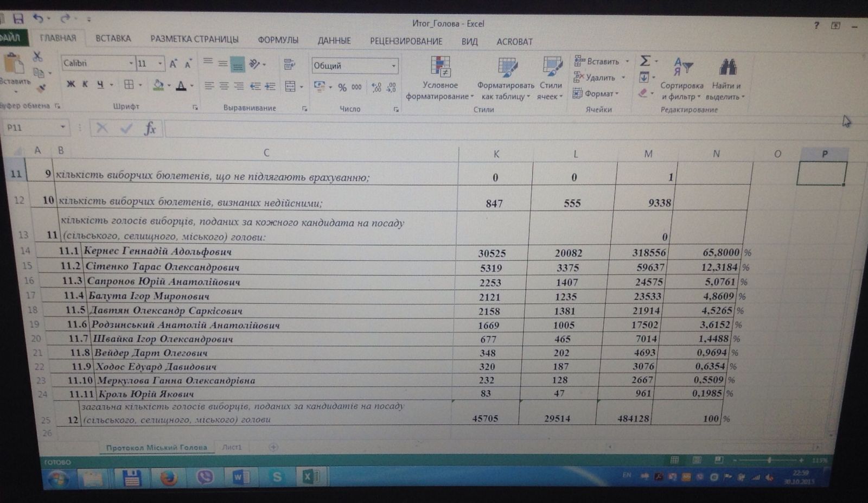Switch to the ФОРМУЛЫ ribbon tab
The height and width of the screenshot is (503, 868).
click(278, 40)
